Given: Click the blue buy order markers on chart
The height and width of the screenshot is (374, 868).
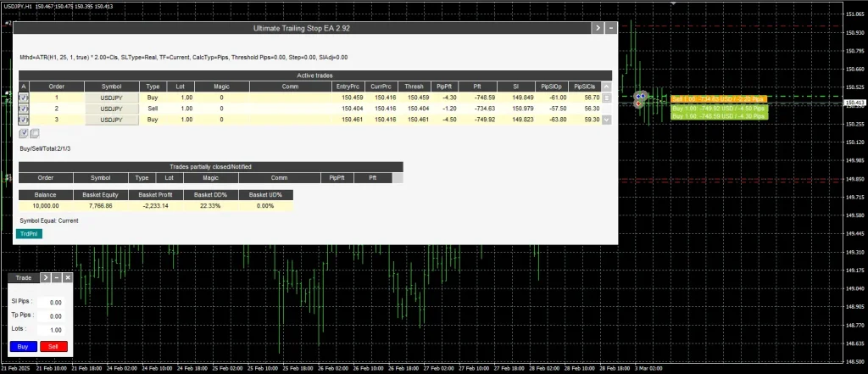Looking at the screenshot, I should 641,96.
